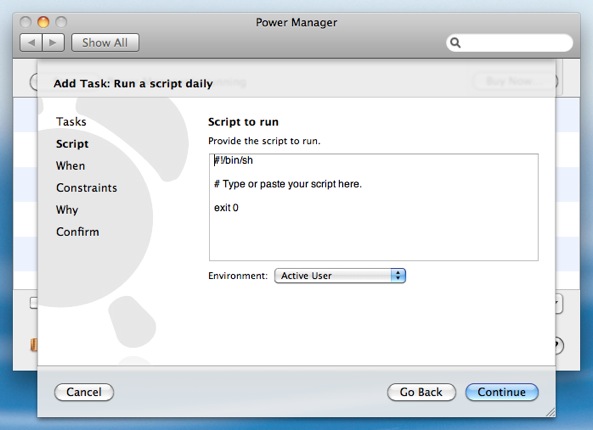Click the 'Environment:' label

point(238,276)
